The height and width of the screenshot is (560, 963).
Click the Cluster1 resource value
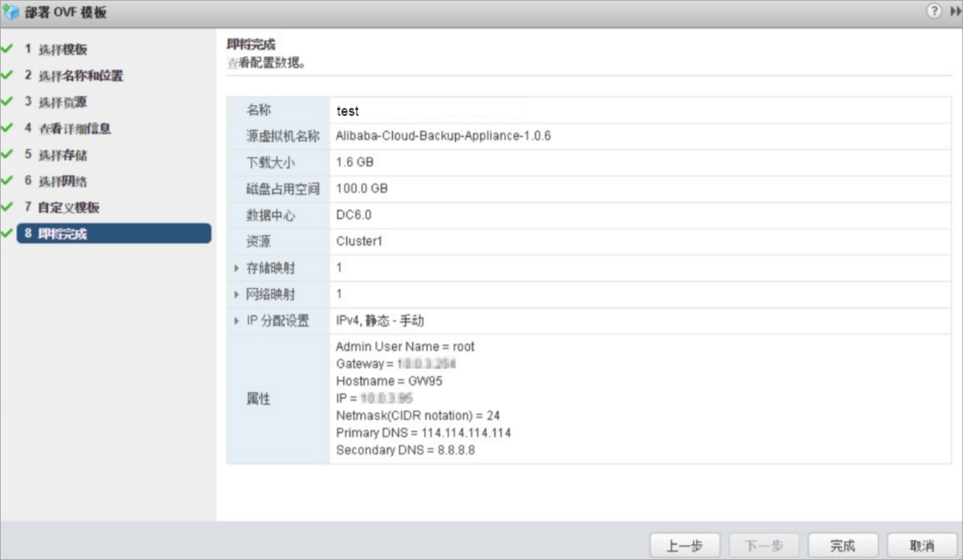(359, 242)
